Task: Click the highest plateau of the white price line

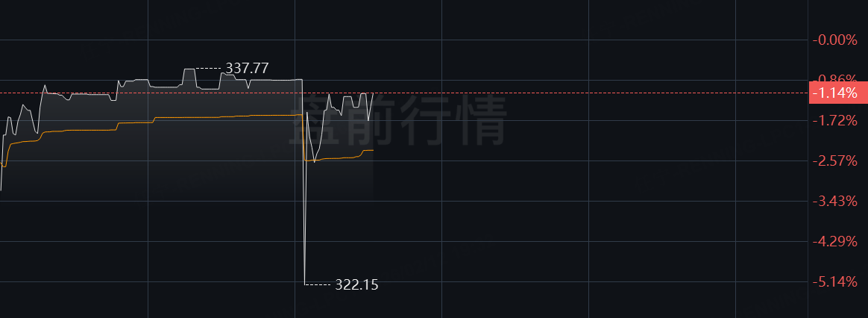Action: (189, 69)
